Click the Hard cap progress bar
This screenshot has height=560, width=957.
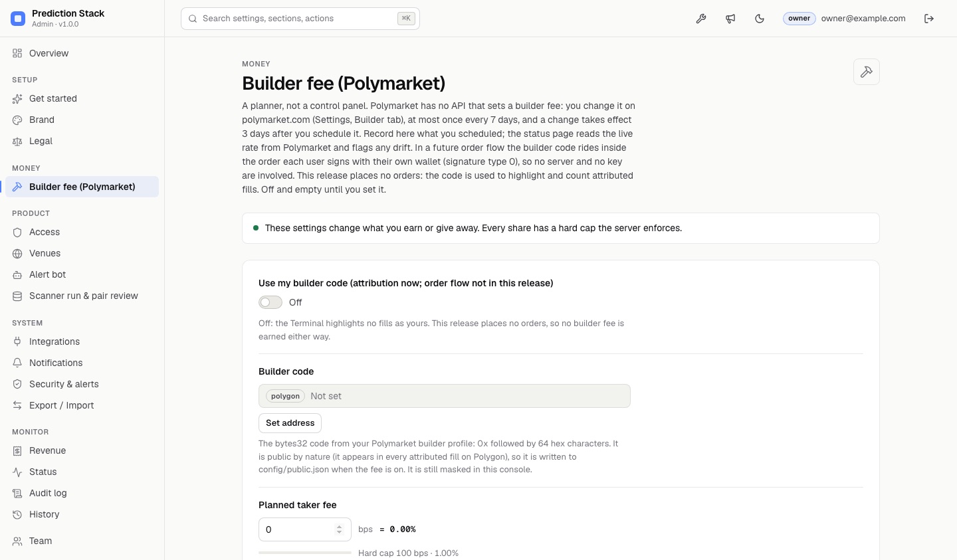(x=305, y=553)
